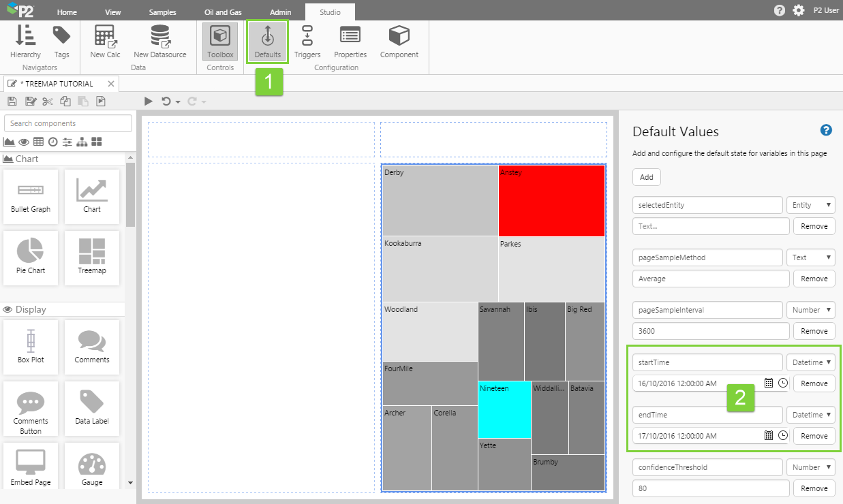Open calendar picker for startTime
This screenshot has width=843, height=504.
pos(769,383)
